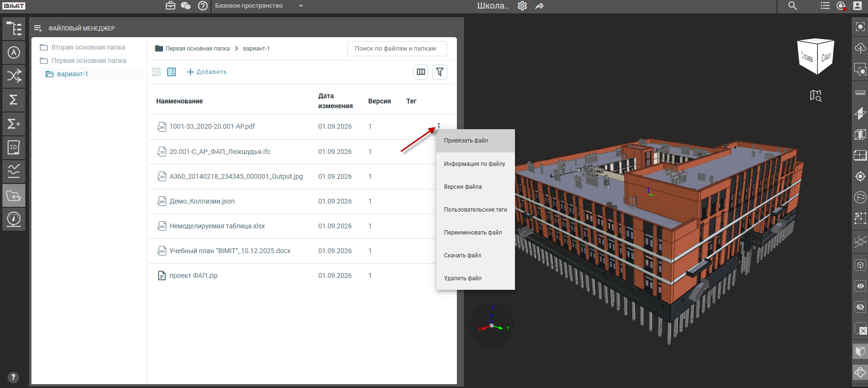Open settings gear next to Школа
868x388 pixels.
click(522, 6)
